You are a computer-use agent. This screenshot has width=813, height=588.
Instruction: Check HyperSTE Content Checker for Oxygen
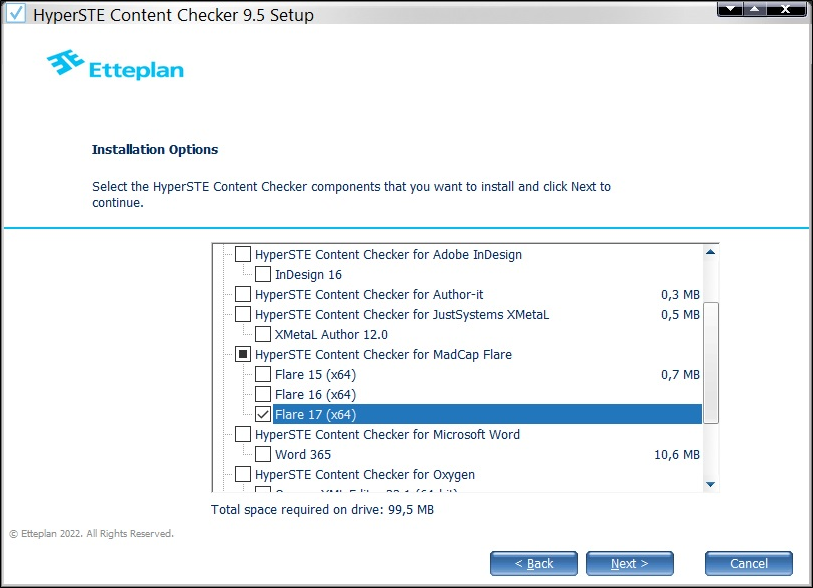(243, 474)
